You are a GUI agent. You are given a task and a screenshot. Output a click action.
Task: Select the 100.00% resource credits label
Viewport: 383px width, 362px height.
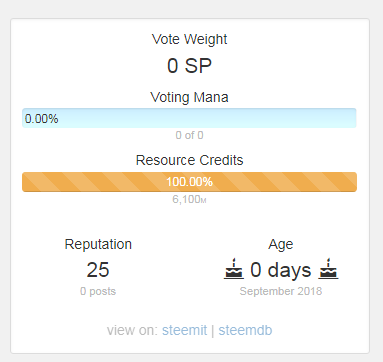tap(189, 182)
